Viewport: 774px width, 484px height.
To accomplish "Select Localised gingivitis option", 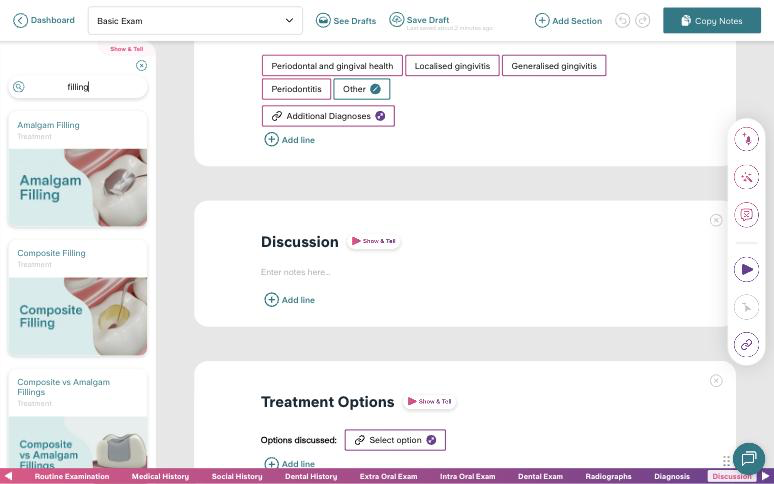I will [x=452, y=66].
